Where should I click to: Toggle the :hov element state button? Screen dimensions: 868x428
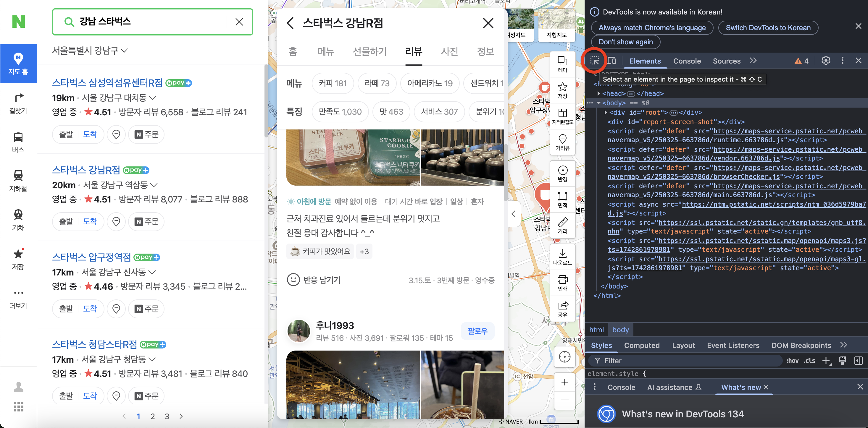point(792,361)
